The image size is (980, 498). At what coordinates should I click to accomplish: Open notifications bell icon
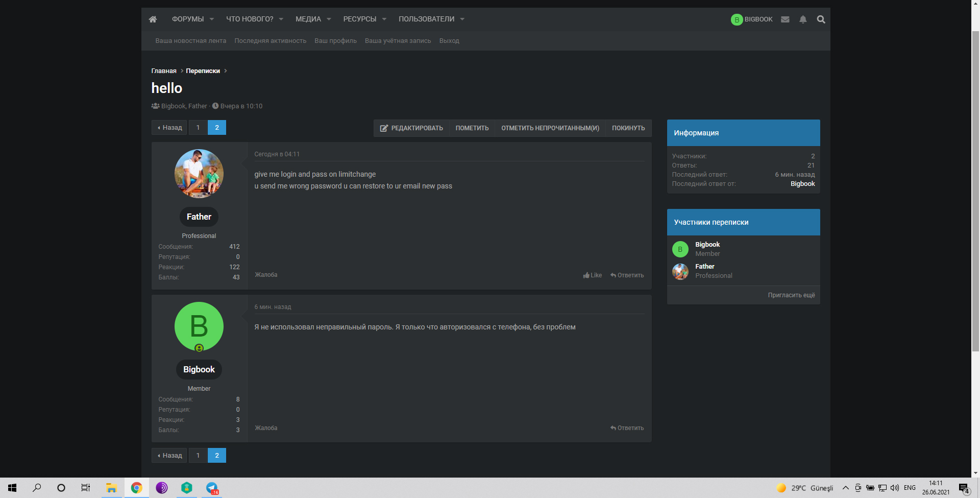[x=803, y=19]
